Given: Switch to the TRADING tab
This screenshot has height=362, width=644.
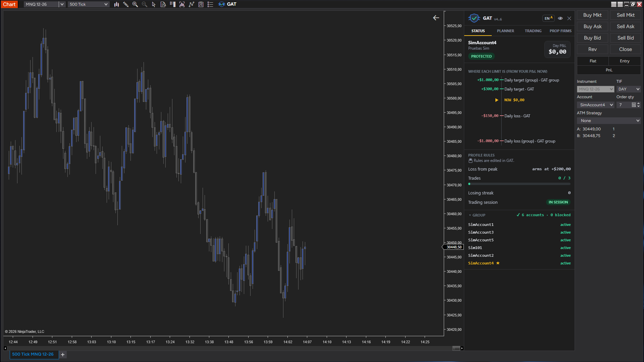Looking at the screenshot, I should click(x=533, y=31).
